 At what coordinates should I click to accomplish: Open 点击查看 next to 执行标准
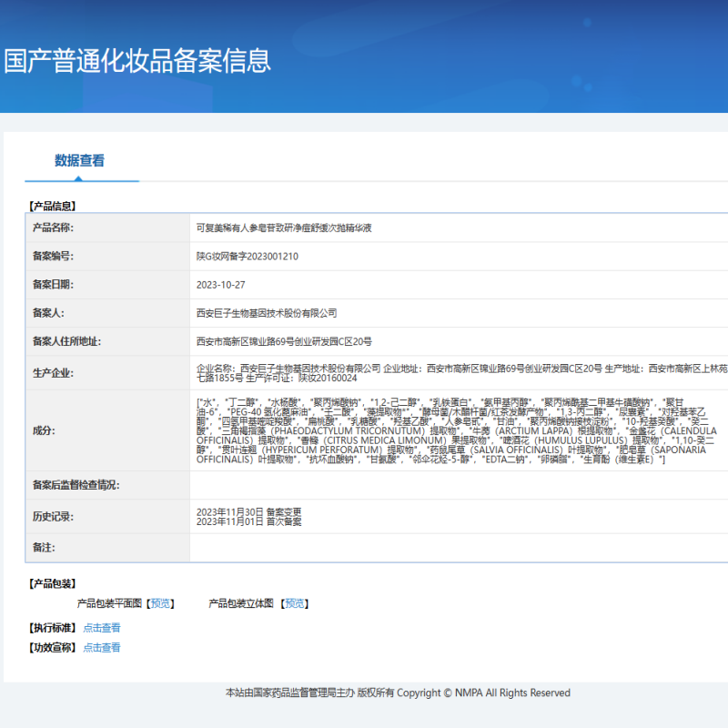click(x=102, y=628)
